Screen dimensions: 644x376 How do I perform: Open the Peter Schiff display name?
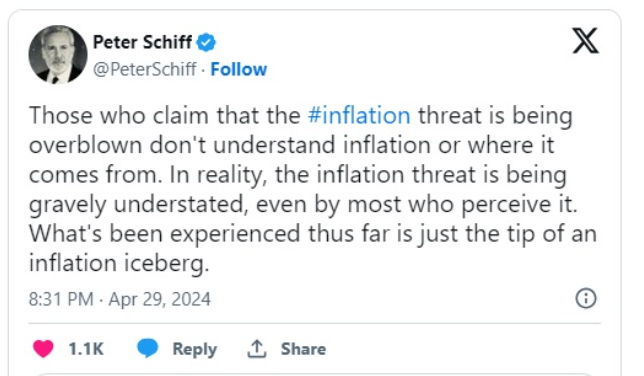[142, 42]
